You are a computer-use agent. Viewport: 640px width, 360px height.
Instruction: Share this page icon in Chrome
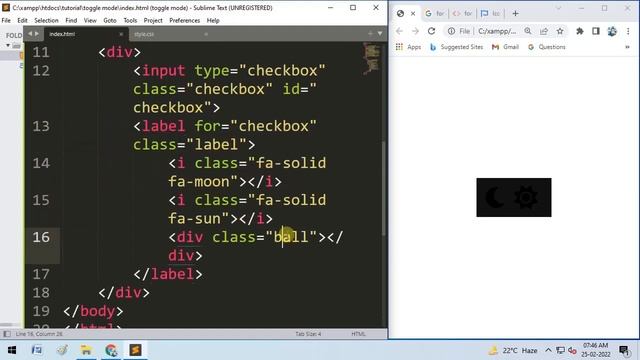[544, 31]
